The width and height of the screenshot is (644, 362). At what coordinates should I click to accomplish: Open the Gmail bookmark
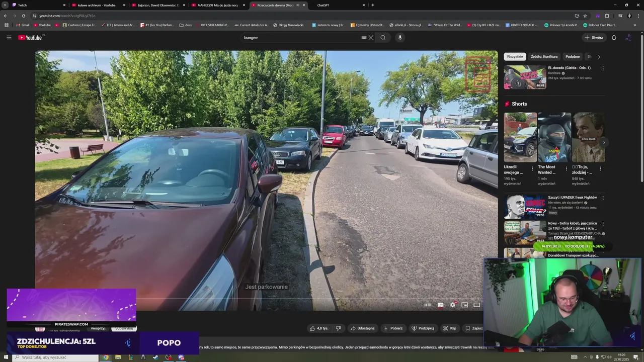pos(23,25)
